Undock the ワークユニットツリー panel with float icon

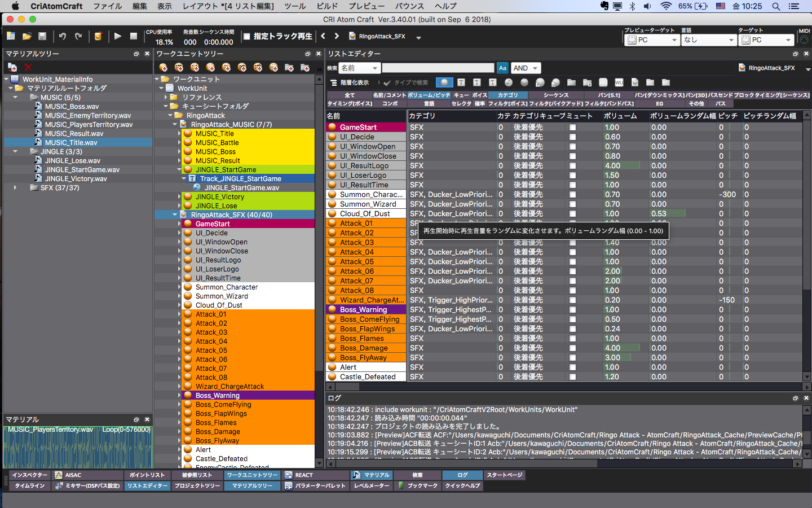pos(307,54)
